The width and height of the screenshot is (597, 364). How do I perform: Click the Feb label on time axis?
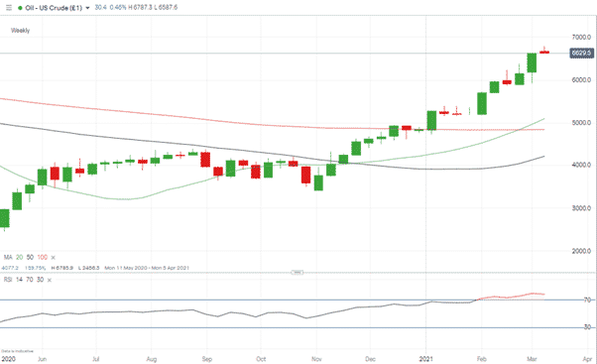482,359
